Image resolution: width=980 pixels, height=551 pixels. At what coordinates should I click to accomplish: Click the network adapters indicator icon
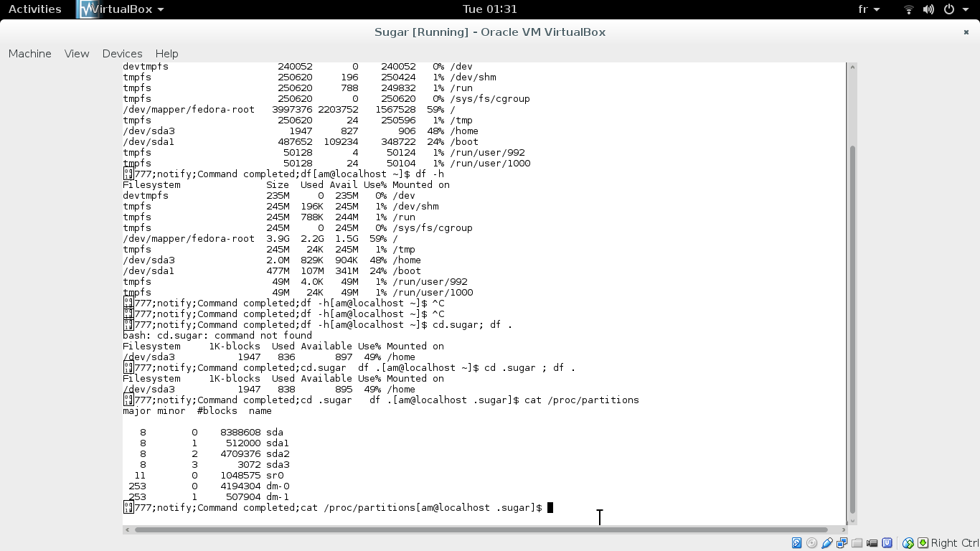click(842, 542)
